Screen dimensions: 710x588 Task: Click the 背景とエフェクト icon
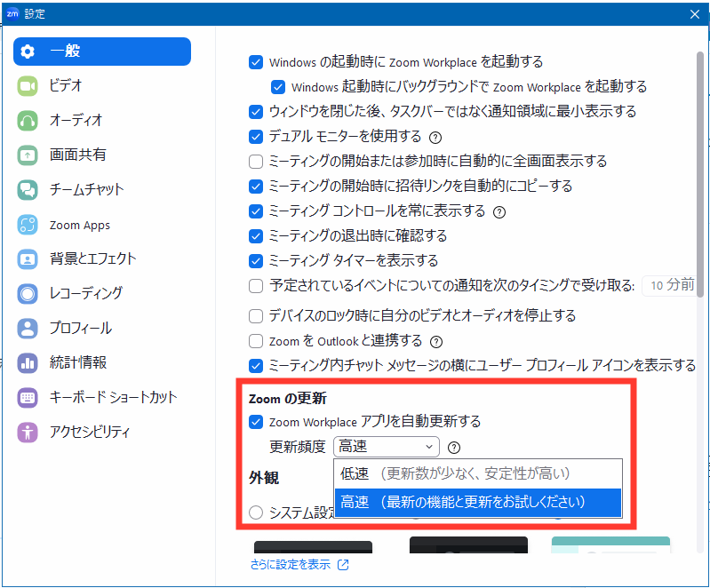[x=28, y=259]
